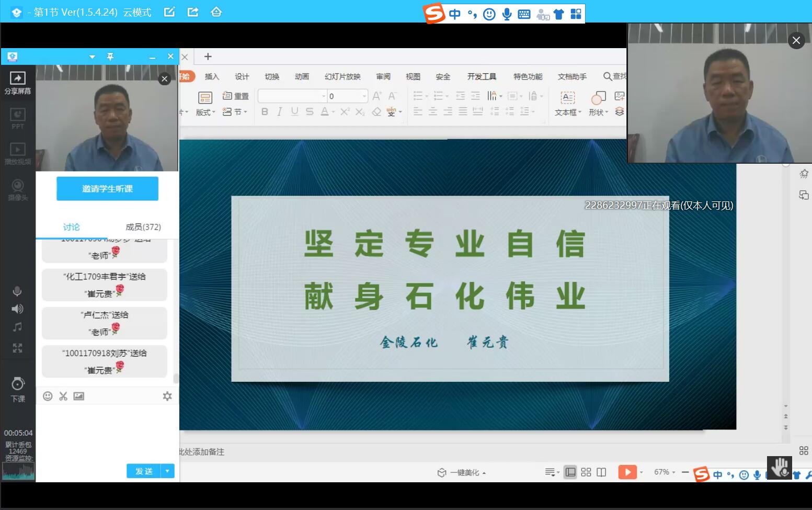Screen dimensions: 812x510
Task: Click the fullscreen expand icon in sidebar
Action: click(17, 348)
